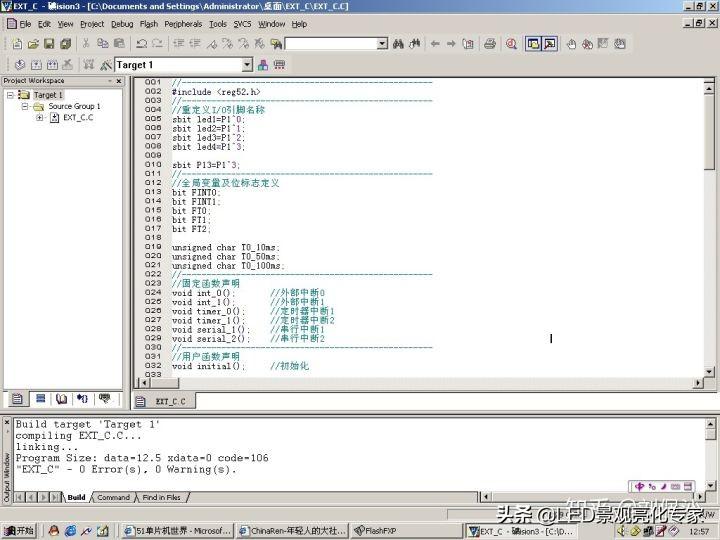
Task: Select the Command output tab
Action: (113, 497)
